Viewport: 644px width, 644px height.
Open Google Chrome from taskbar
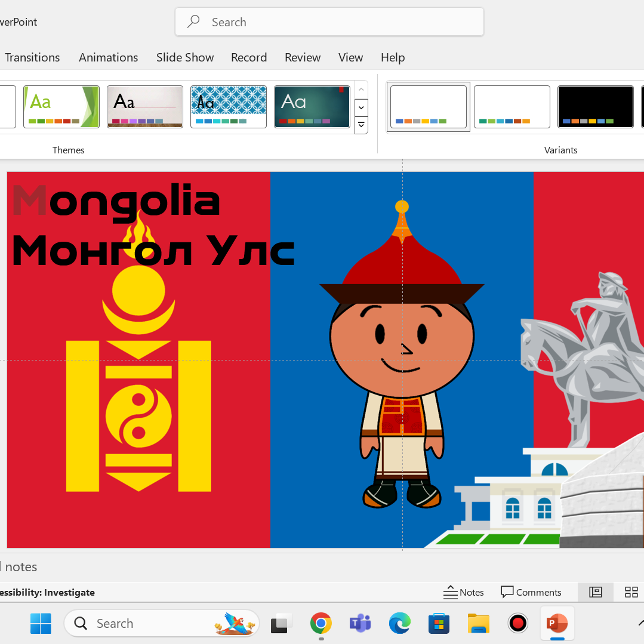321,624
